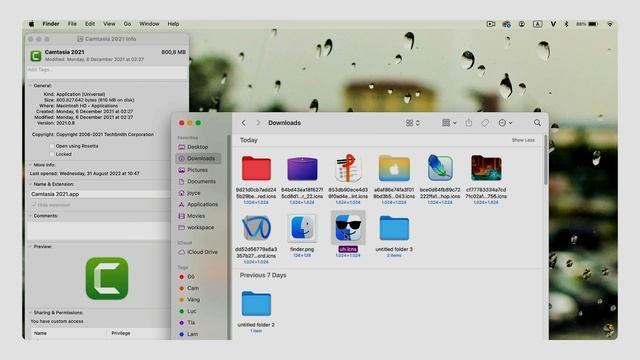Open the Edit menu
Image resolution: width=640 pixels, height=360 pixels.
coord(90,24)
